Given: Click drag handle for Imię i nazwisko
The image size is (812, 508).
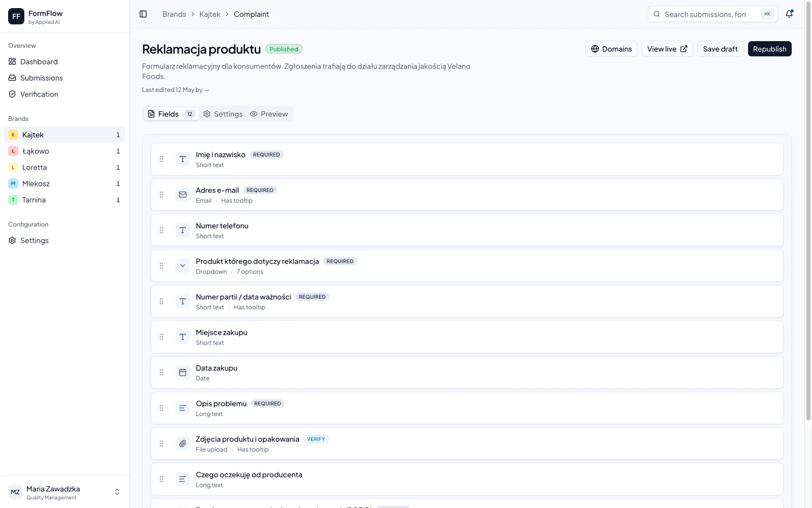Looking at the screenshot, I should pyautogui.click(x=161, y=159).
